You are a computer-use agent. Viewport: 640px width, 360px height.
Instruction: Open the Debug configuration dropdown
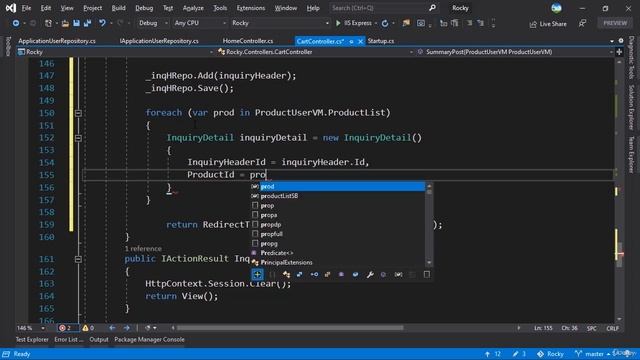click(153, 23)
